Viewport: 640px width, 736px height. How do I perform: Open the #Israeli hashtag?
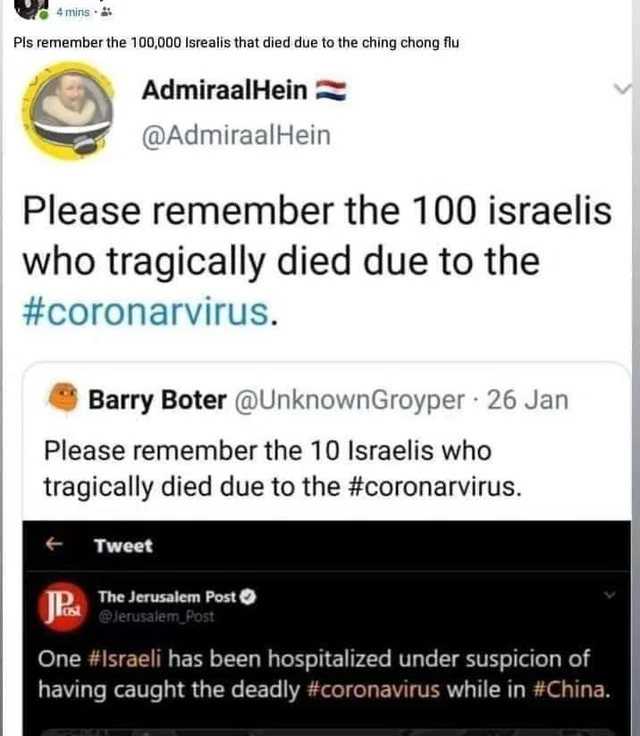tap(123, 660)
